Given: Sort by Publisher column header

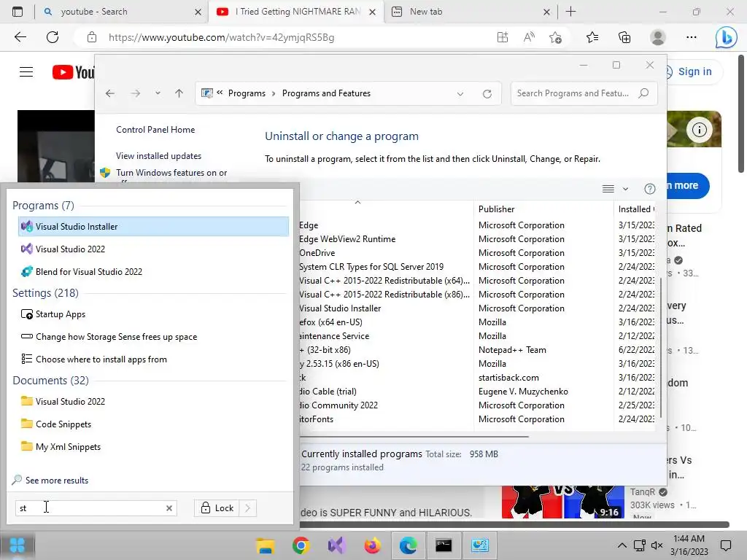Looking at the screenshot, I should click(x=543, y=209).
